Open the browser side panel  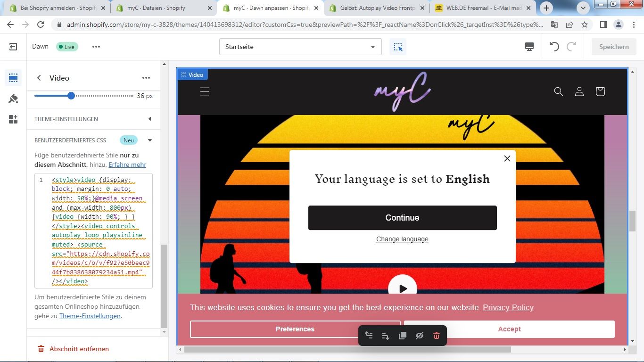click(603, 25)
